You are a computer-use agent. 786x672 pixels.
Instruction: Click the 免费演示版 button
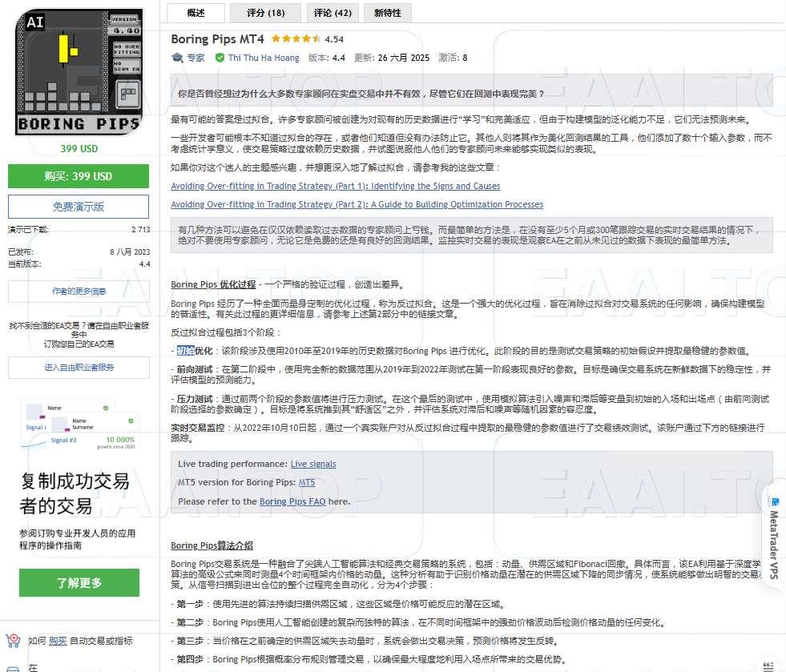[x=78, y=206]
